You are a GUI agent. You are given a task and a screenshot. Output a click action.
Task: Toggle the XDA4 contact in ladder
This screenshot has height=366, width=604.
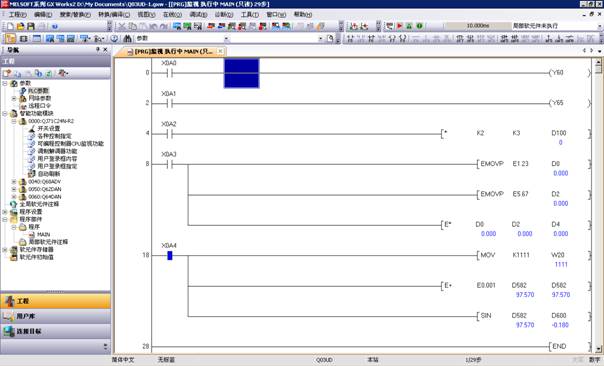[x=169, y=255]
